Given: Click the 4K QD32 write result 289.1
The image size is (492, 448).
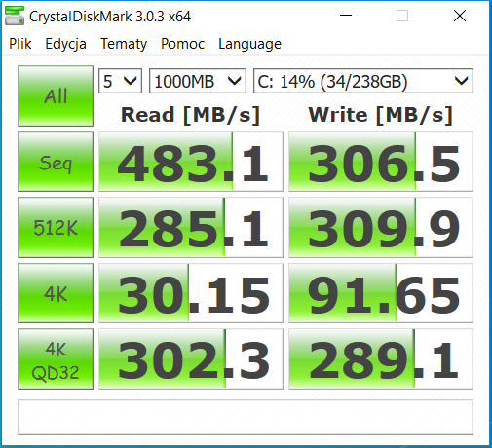Looking at the screenshot, I should coord(381,358).
